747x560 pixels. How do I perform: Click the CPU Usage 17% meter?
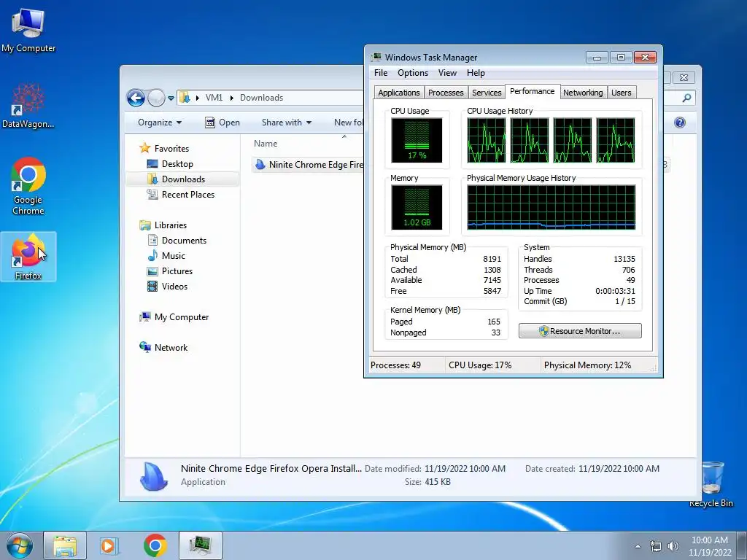click(417, 141)
